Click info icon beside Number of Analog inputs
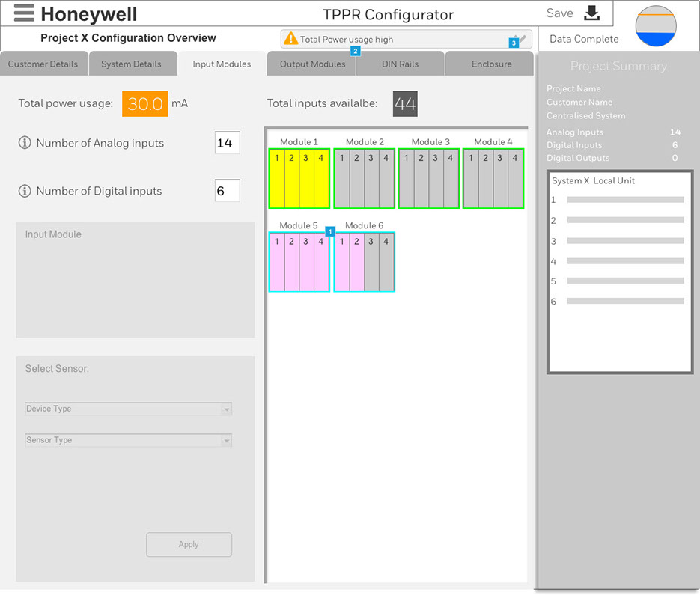Image resolution: width=700 pixels, height=595 pixels. 25,143
